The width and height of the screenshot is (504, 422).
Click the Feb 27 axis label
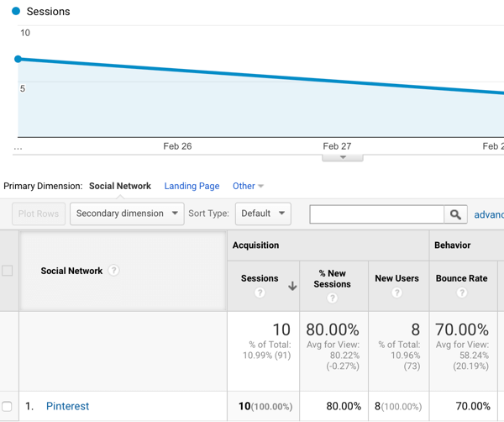(337, 146)
